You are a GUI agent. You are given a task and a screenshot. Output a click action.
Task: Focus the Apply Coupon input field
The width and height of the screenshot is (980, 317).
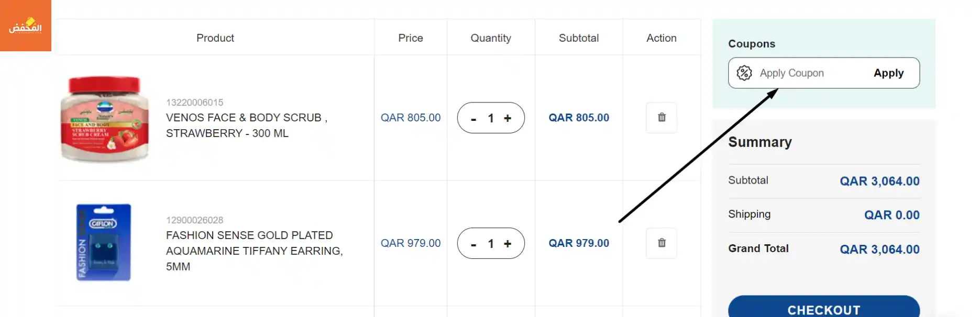pyautogui.click(x=809, y=73)
